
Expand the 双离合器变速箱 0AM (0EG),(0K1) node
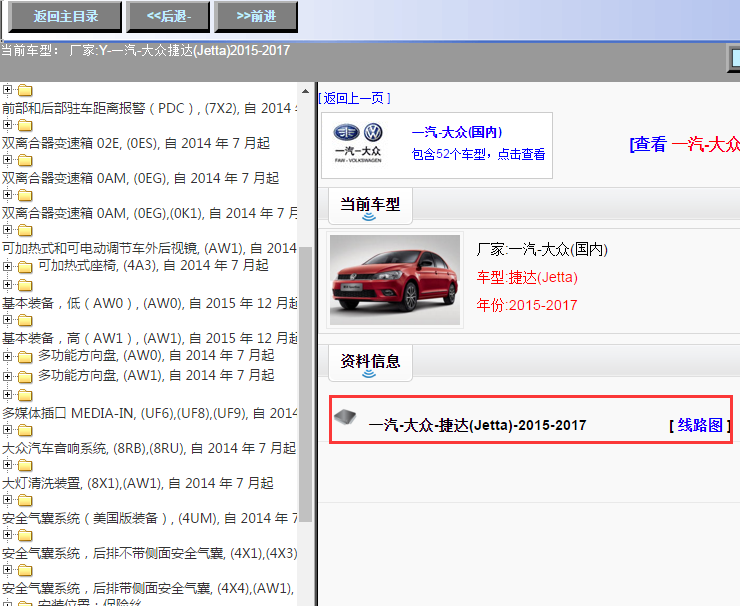coord(7,194)
